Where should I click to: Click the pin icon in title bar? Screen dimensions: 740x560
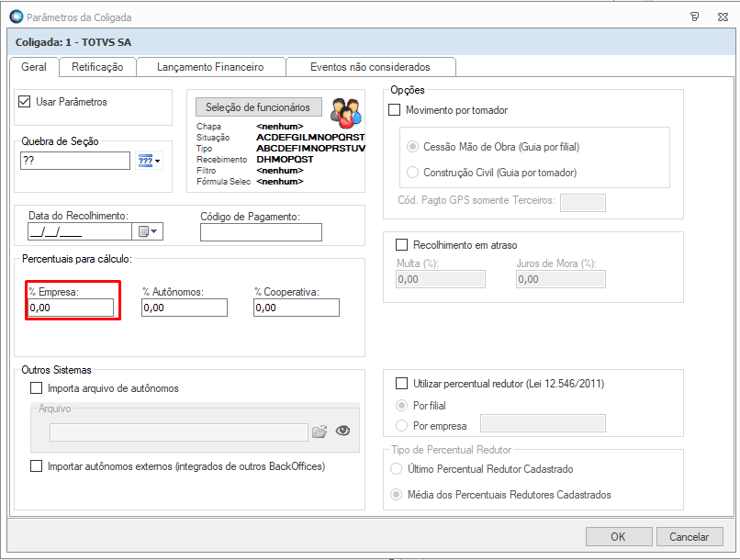click(695, 17)
